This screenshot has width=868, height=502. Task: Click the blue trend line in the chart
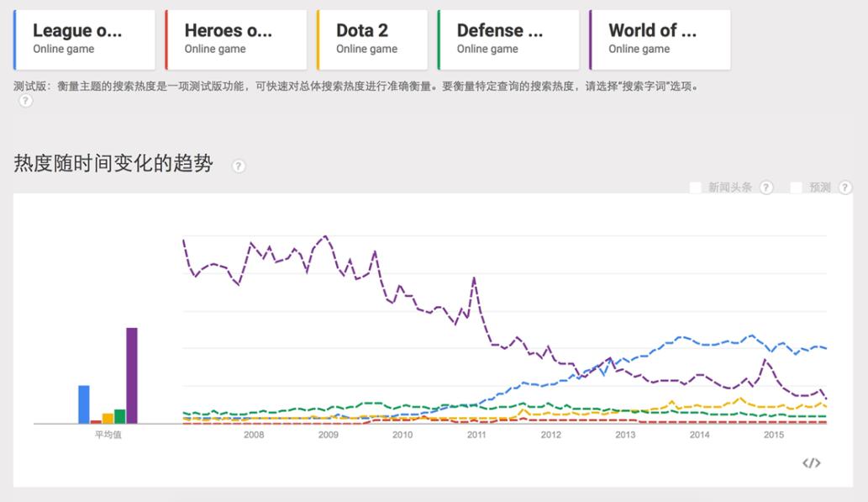(x=681, y=339)
